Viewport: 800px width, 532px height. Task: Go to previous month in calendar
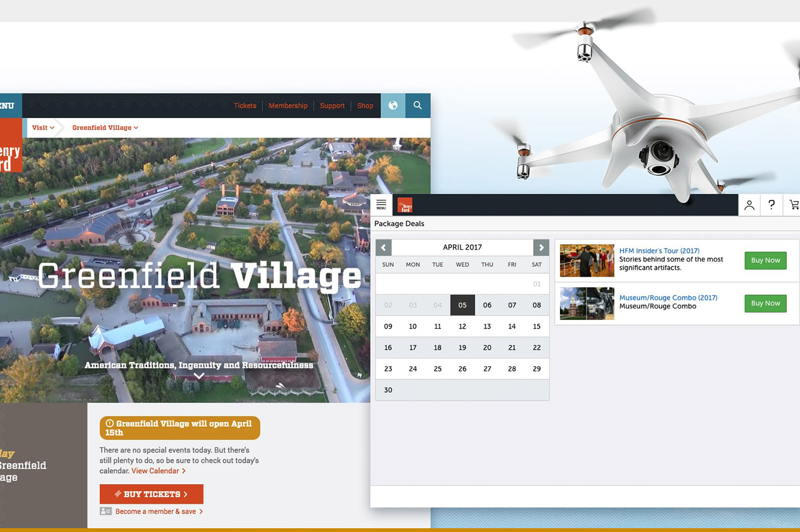point(383,247)
